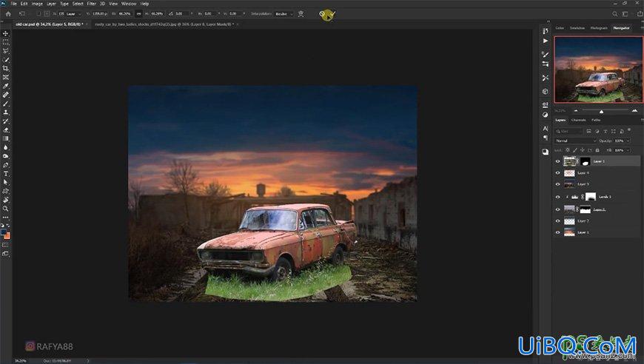Click the Navigator preview thumbnail
Viewport: 644px width, 364px height.
pos(598,70)
